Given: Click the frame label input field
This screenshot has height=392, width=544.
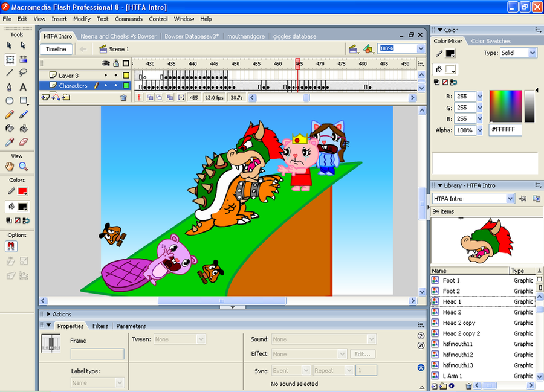Looking at the screenshot, I should coord(97,354).
